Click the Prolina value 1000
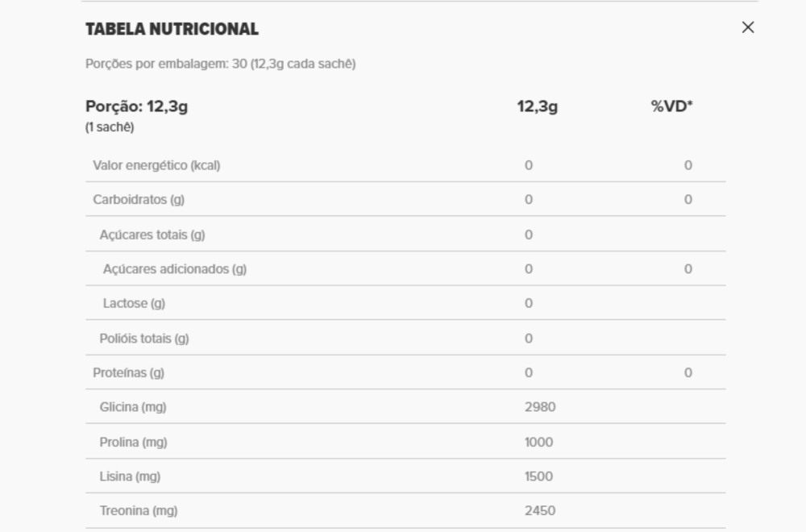806x532 pixels. pos(538,442)
